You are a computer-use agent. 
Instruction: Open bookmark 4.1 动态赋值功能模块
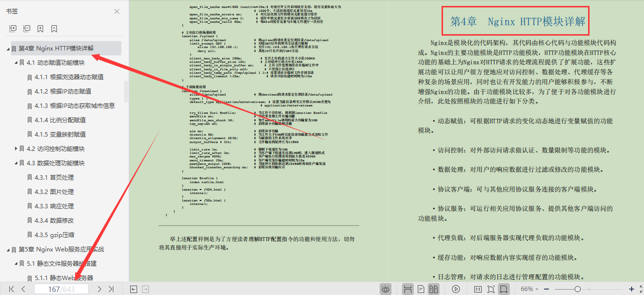(55, 63)
